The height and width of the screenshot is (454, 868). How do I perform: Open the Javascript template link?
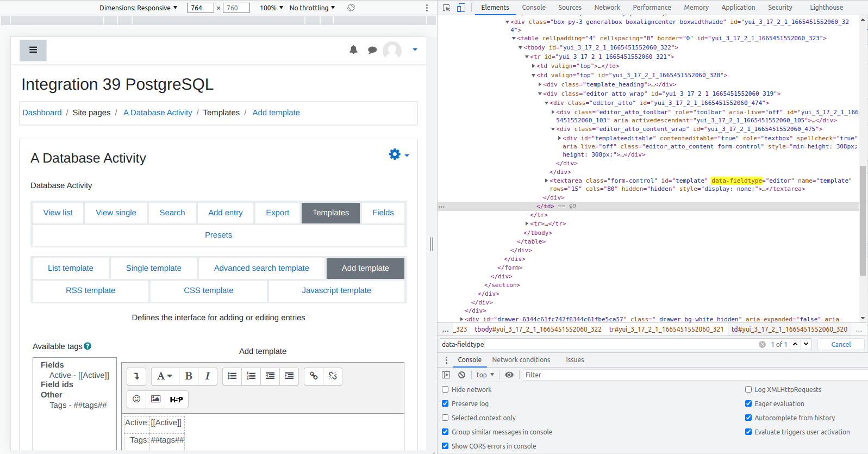coord(336,290)
